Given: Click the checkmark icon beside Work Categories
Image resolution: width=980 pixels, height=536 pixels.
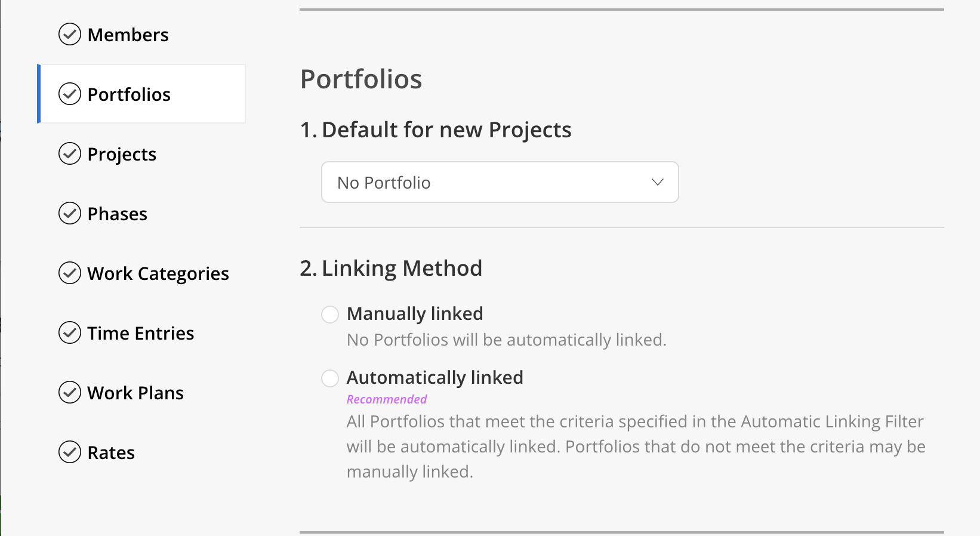Looking at the screenshot, I should [x=70, y=273].
